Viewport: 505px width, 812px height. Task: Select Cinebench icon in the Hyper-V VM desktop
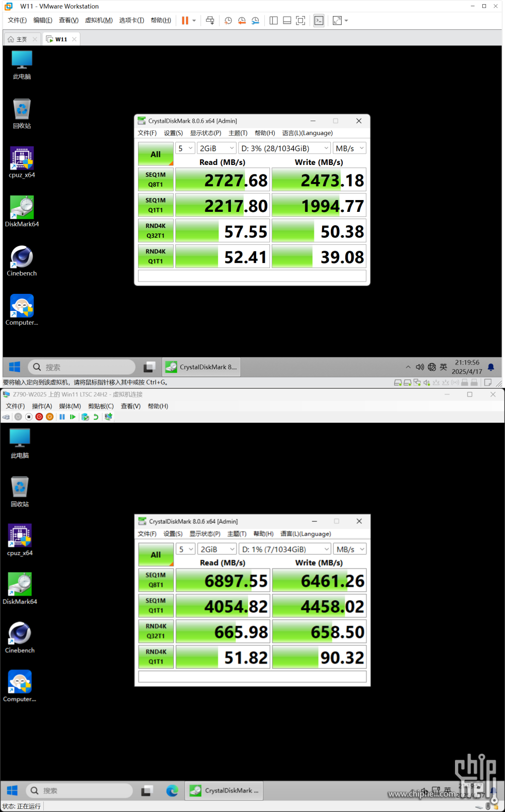(x=20, y=638)
